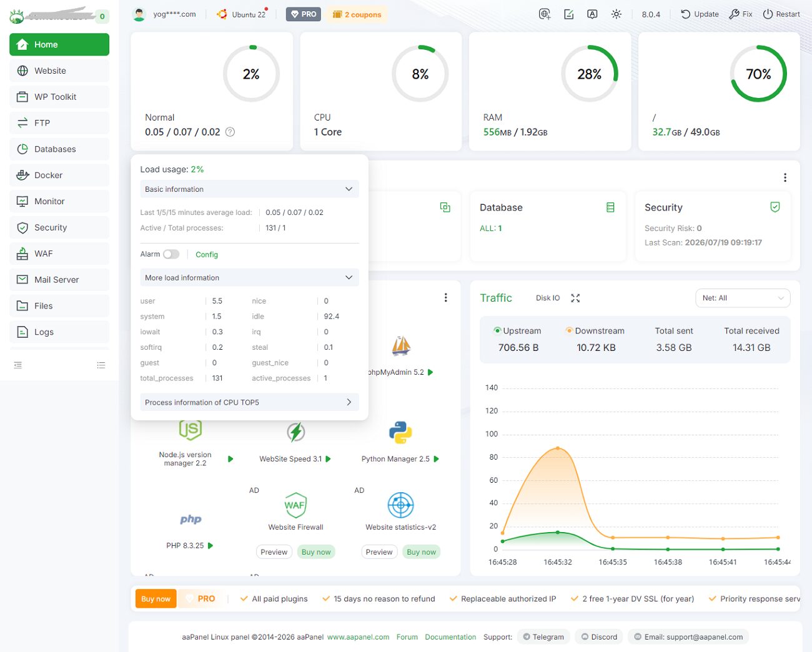The image size is (812, 652).
Task: Collapse sidebar using left list icon
Action: [x=18, y=365]
